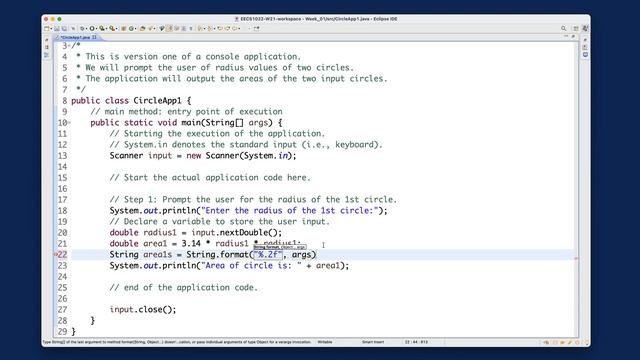Click the "22 : 44 : 813" cursor position
Screen dimensions: 640x360
[x=416, y=342]
